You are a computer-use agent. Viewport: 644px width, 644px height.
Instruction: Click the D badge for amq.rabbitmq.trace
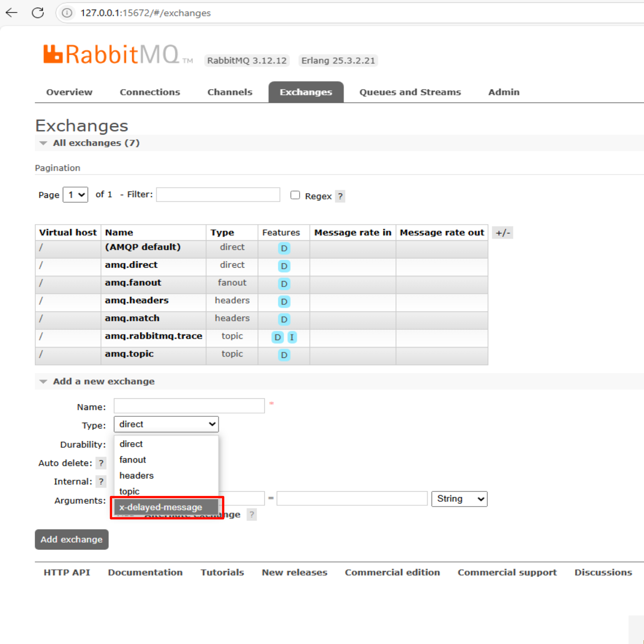[x=277, y=337]
